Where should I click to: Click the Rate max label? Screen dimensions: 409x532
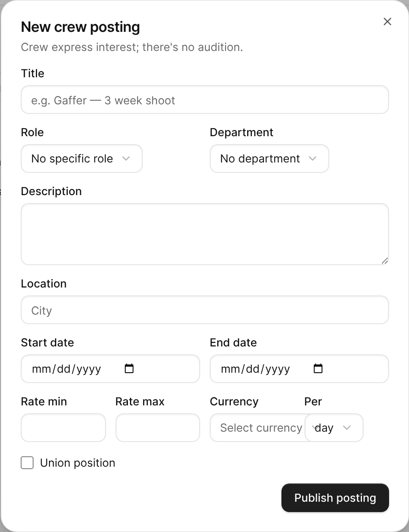pos(140,401)
